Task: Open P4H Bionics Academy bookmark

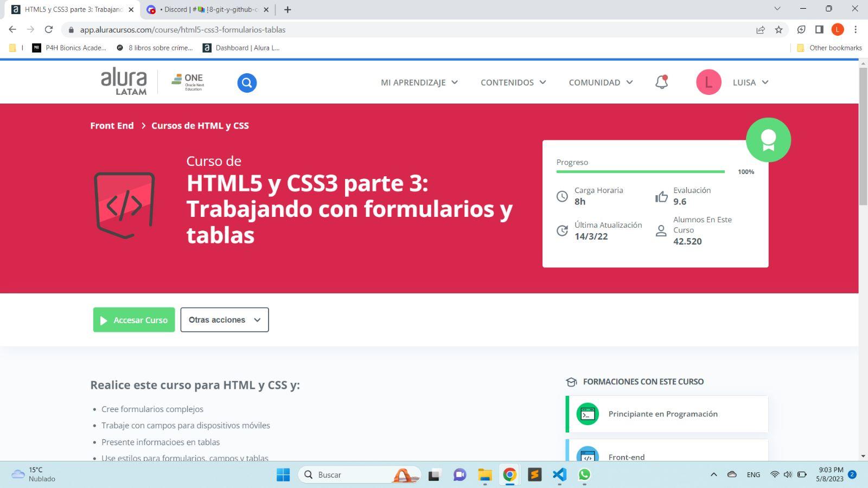Action: point(69,48)
